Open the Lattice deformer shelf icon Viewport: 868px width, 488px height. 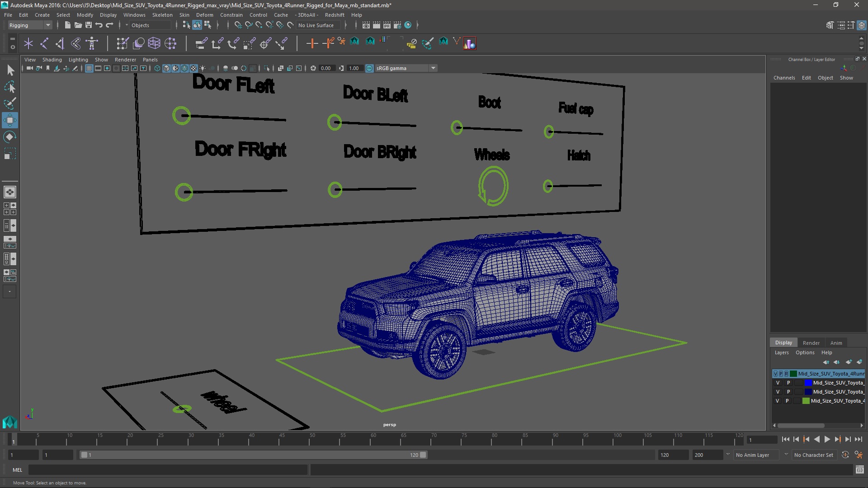coord(154,43)
